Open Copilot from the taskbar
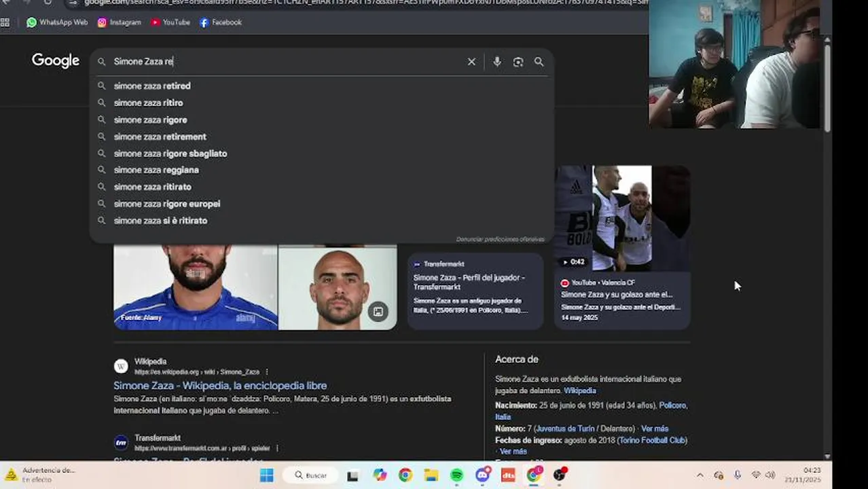The height and width of the screenshot is (489, 868). [x=379, y=475]
